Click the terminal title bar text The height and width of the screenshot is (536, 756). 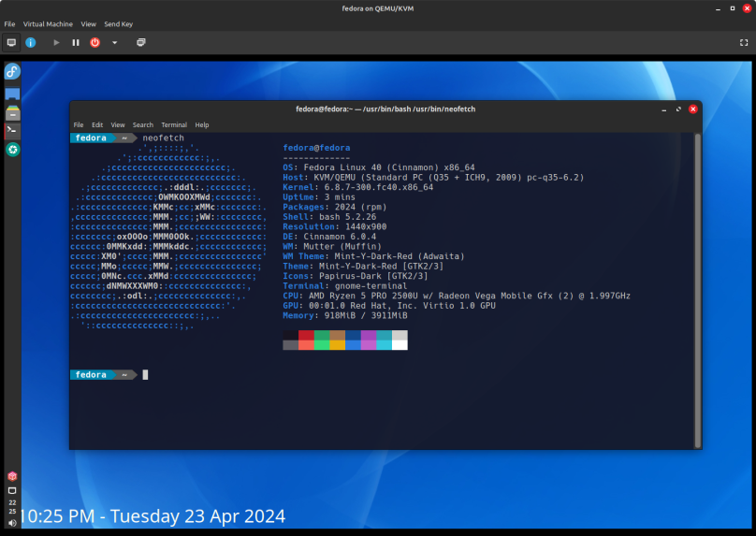[385, 109]
